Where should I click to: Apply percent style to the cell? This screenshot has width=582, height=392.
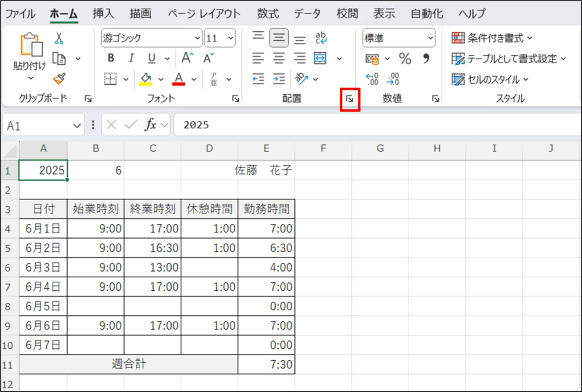405,58
